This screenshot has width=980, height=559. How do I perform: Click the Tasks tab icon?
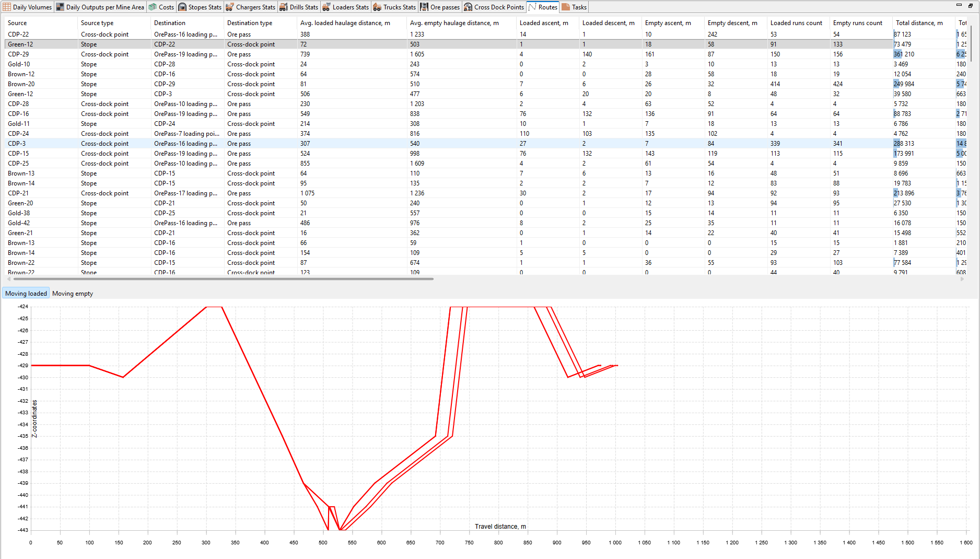pos(566,7)
